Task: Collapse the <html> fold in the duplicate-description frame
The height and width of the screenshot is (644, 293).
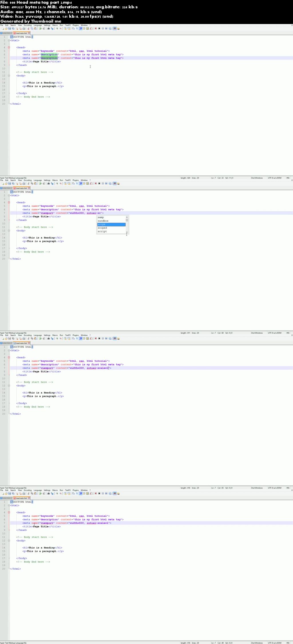Action: tap(9, 40)
